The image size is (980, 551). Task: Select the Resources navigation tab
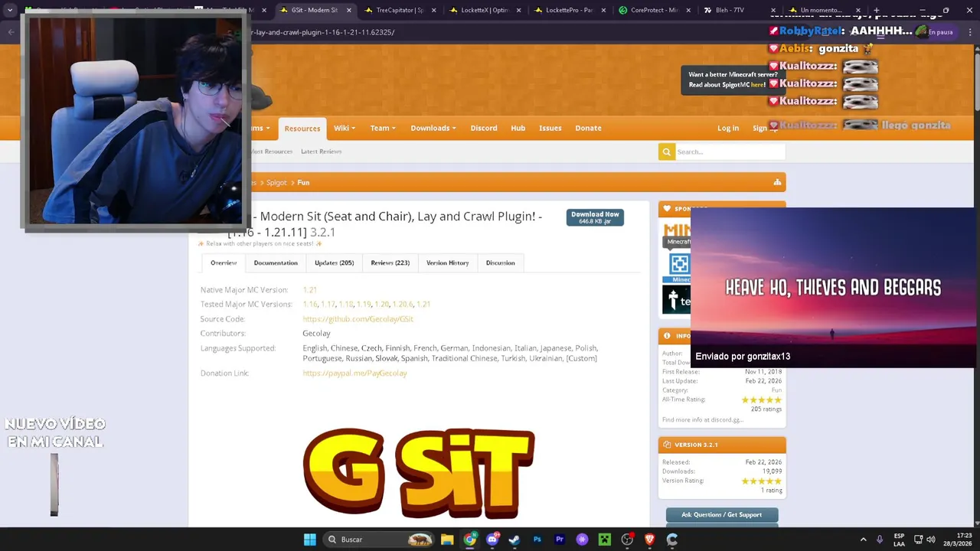coord(302,129)
